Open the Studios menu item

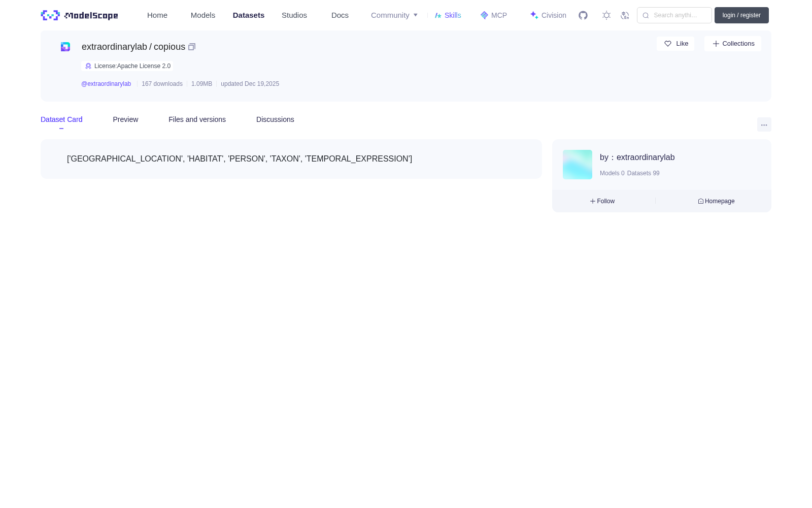click(x=294, y=15)
